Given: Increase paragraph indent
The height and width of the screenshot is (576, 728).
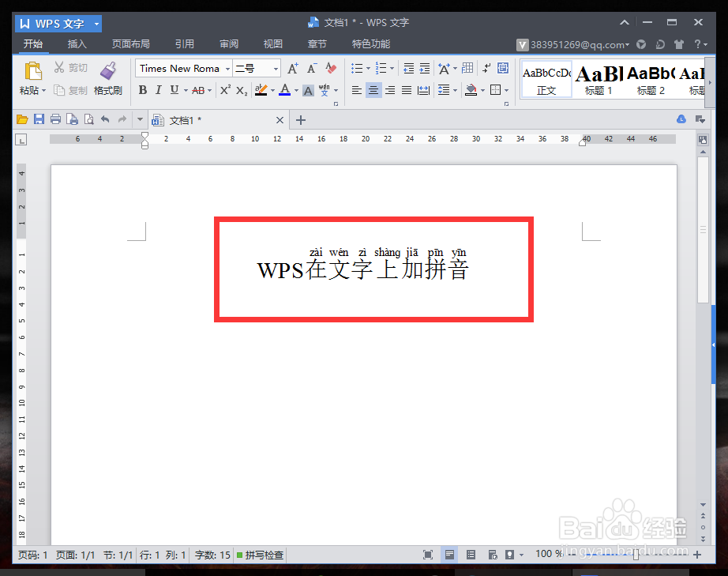Looking at the screenshot, I should point(424,69).
